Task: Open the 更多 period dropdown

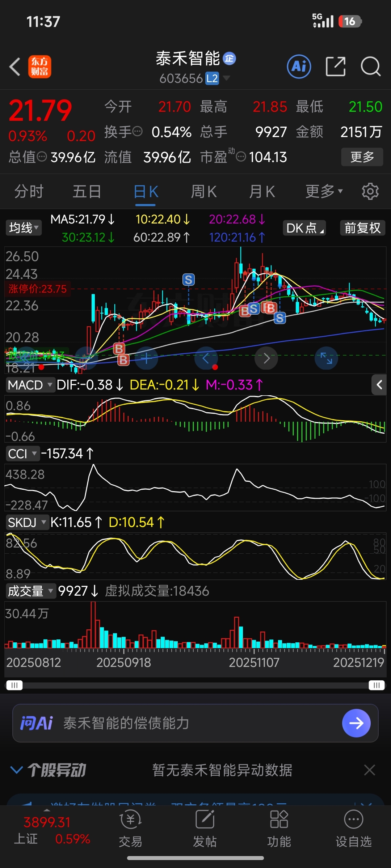Action: [x=324, y=191]
